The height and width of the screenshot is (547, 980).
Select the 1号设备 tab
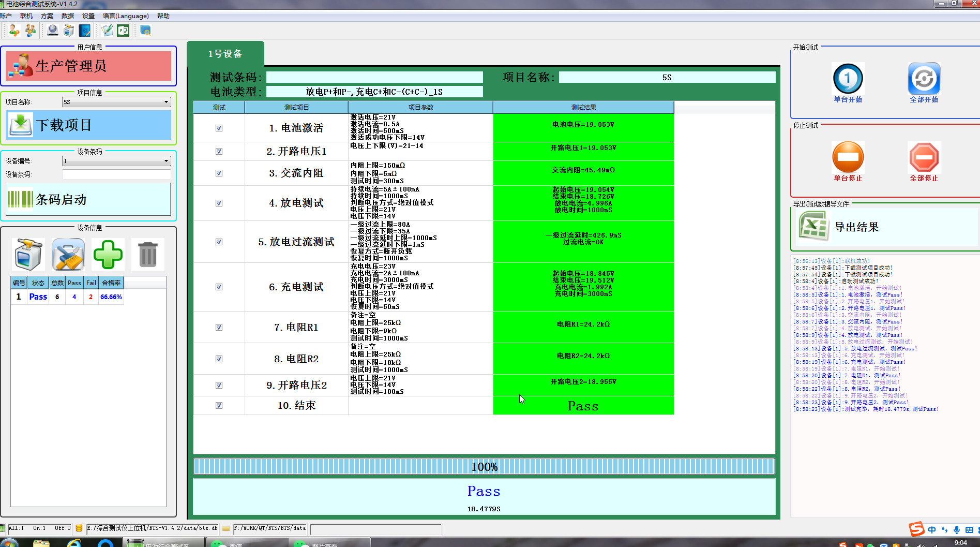tap(225, 54)
